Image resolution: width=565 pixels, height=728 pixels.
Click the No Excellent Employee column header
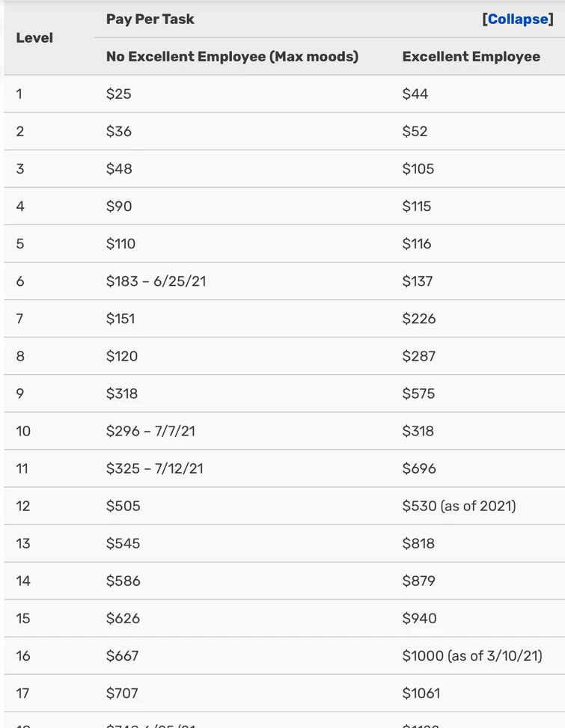pyautogui.click(x=232, y=57)
